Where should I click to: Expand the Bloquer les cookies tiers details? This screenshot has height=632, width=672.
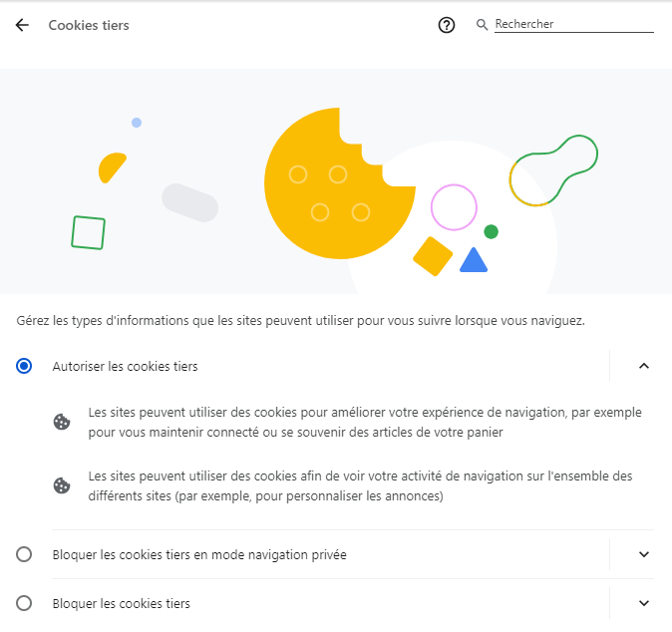click(644, 603)
